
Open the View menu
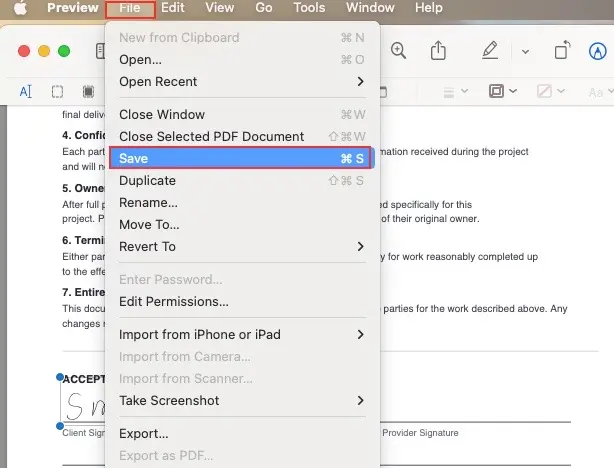coord(220,7)
